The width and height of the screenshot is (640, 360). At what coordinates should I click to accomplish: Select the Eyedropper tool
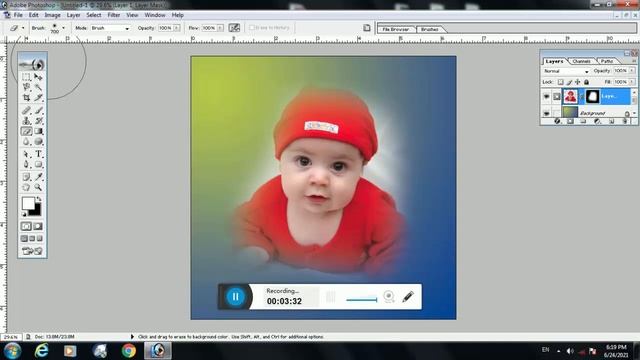(x=38, y=177)
